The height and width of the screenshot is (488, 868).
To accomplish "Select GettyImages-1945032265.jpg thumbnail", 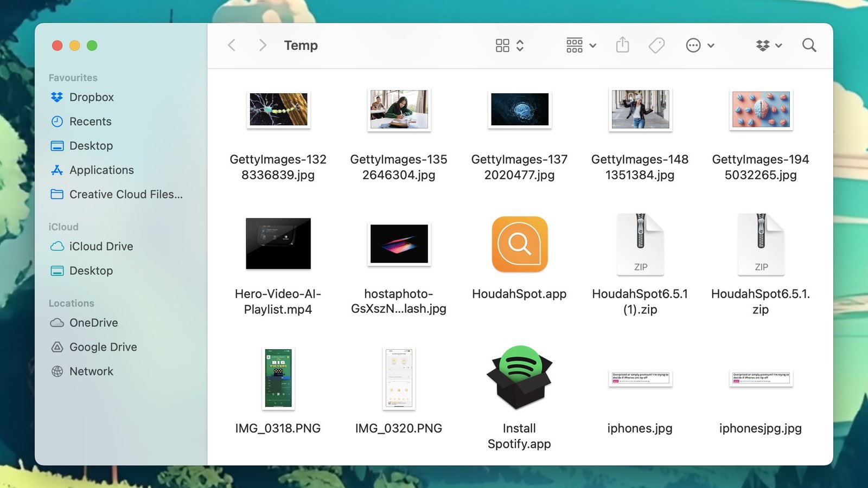I will pyautogui.click(x=761, y=109).
